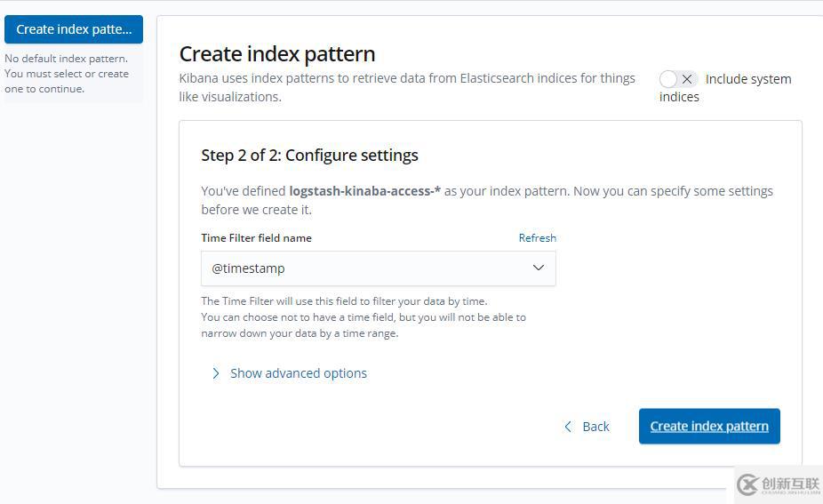Click the "Include system indices" label text
The height and width of the screenshot is (504, 823).
click(747, 79)
